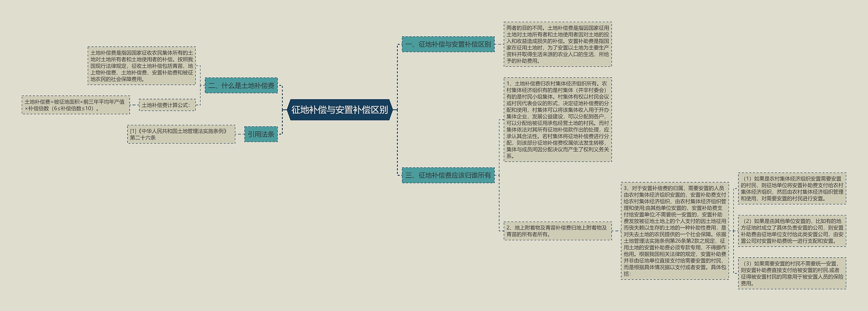This screenshot has height=311, width=868.
Task: Select the 引用法条 branch node
Action: click(x=261, y=134)
